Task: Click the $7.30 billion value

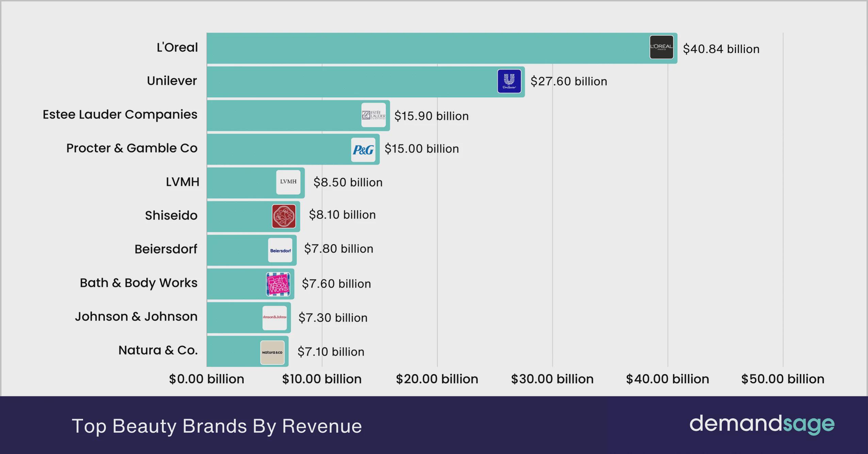Action: pyautogui.click(x=333, y=318)
